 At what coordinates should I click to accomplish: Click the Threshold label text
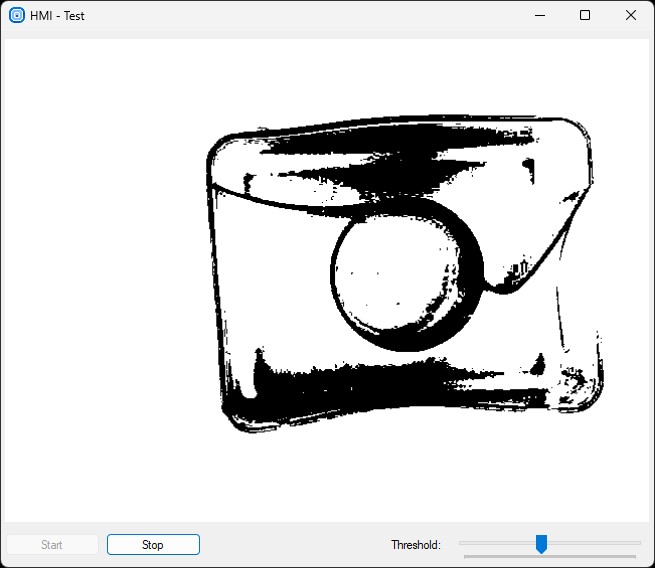[415, 545]
